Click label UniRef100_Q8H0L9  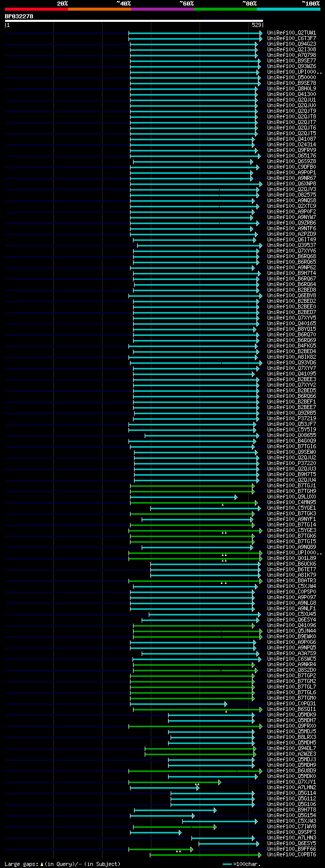point(291,88)
